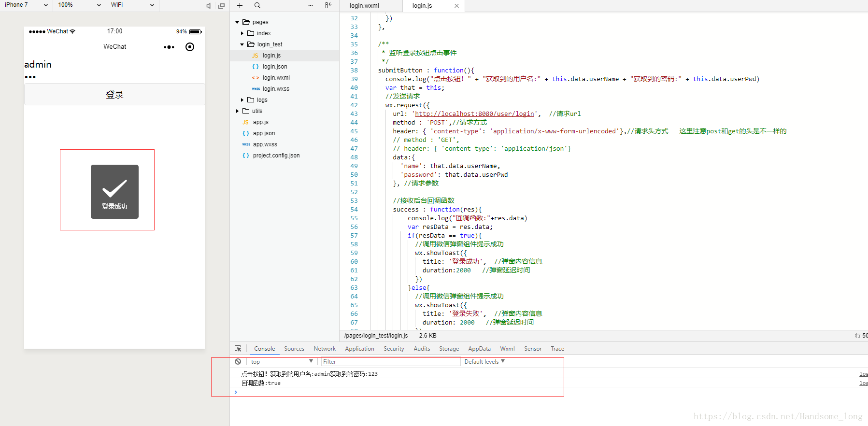Open the console 'top' context dropdown
Screen dimensions: 868x426
point(282,361)
